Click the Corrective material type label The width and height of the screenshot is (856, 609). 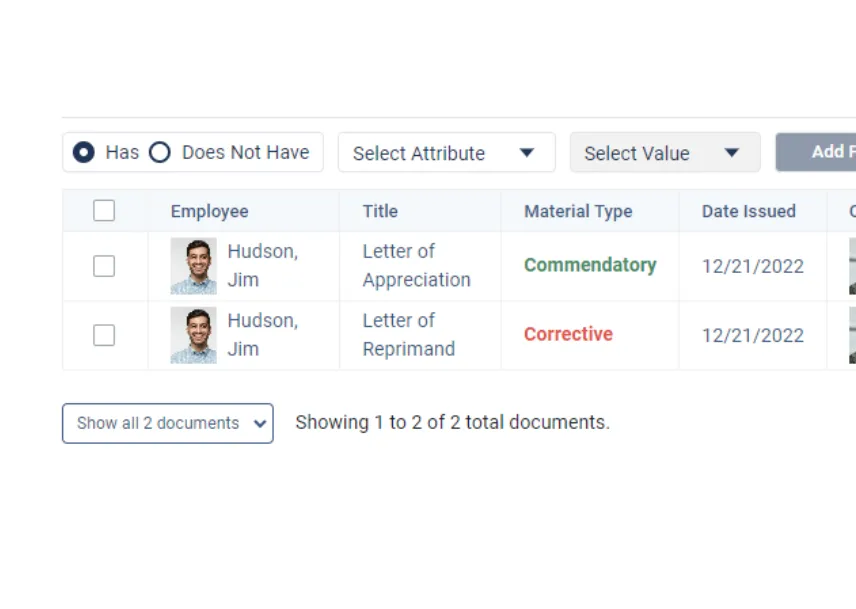pos(568,335)
